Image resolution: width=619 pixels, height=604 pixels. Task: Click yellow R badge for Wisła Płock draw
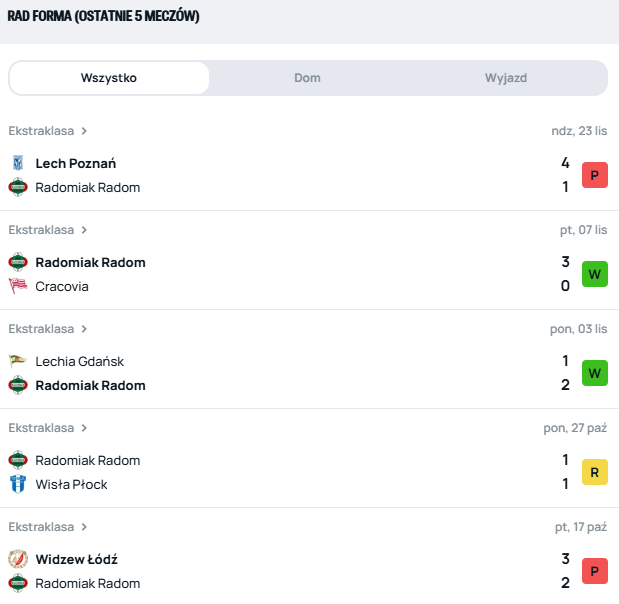click(x=595, y=472)
